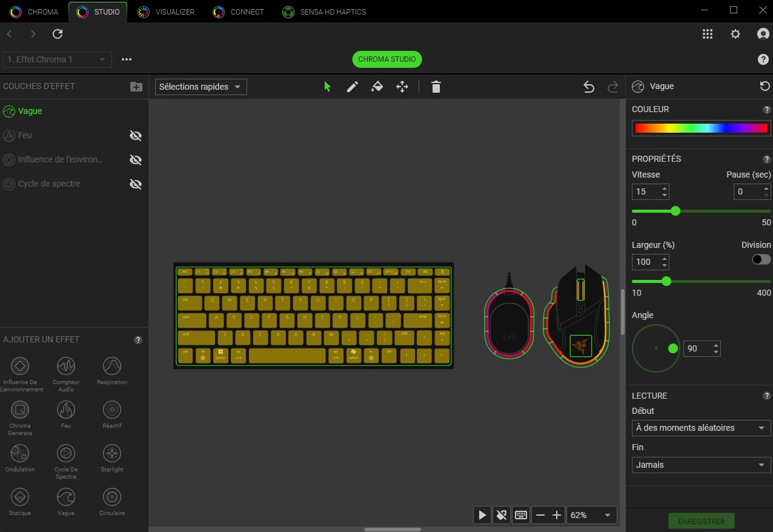
Task: Toggle visibility of Feu layer
Action: [x=136, y=136]
